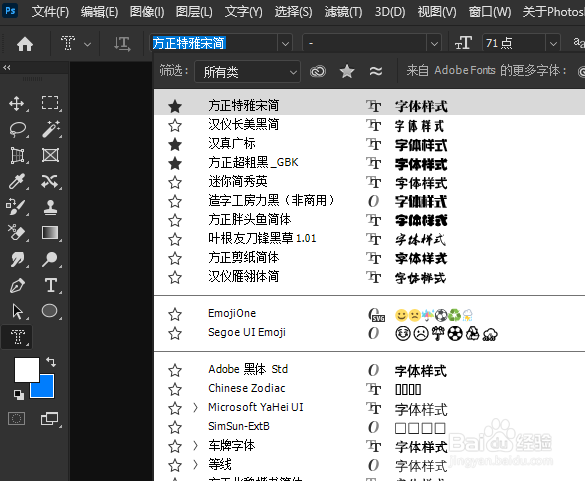Unfavorite 方正超粗黑_GBK star
Viewport: 585px width, 481px height.
[x=175, y=163]
